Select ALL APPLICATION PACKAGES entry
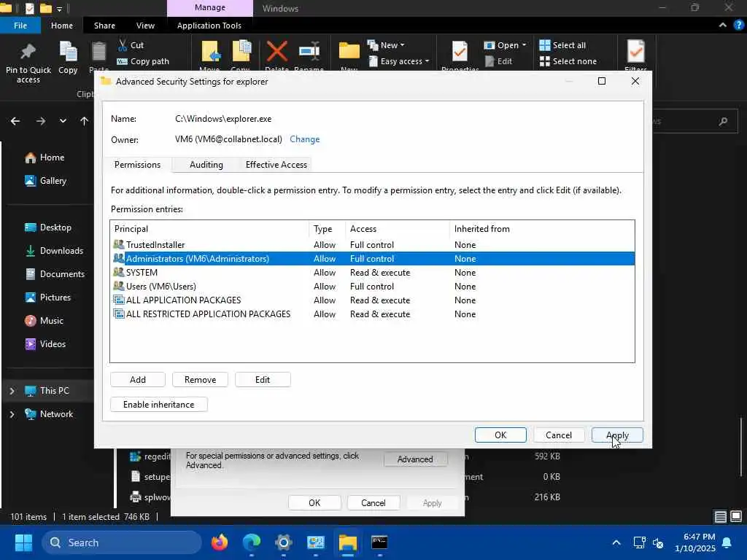Viewport: 747px width, 560px height. (372, 300)
